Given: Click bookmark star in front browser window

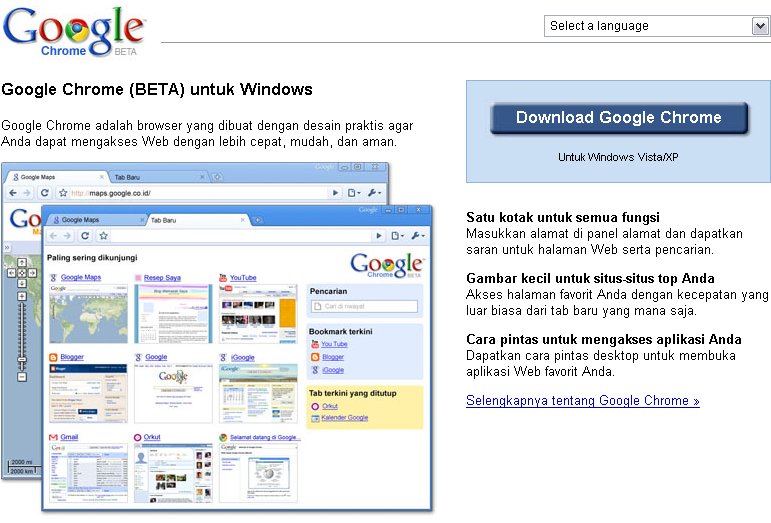Looking at the screenshot, I should click(x=103, y=236).
